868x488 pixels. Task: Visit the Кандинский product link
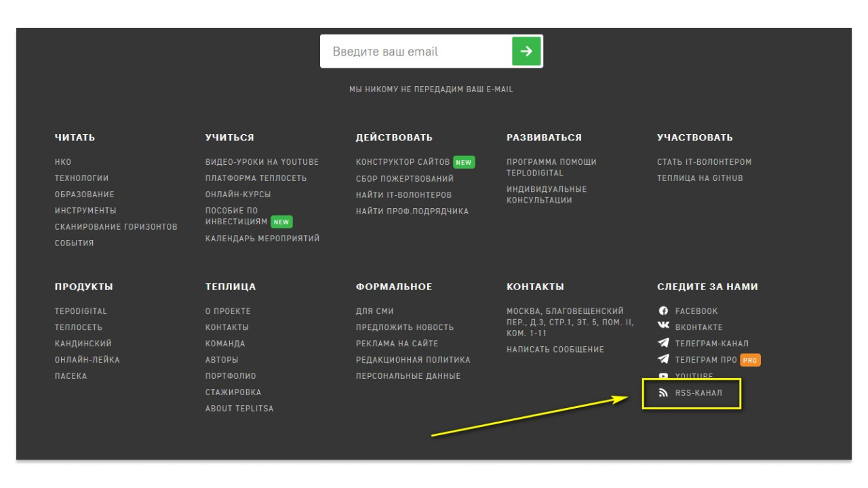click(x=83, y=344)
